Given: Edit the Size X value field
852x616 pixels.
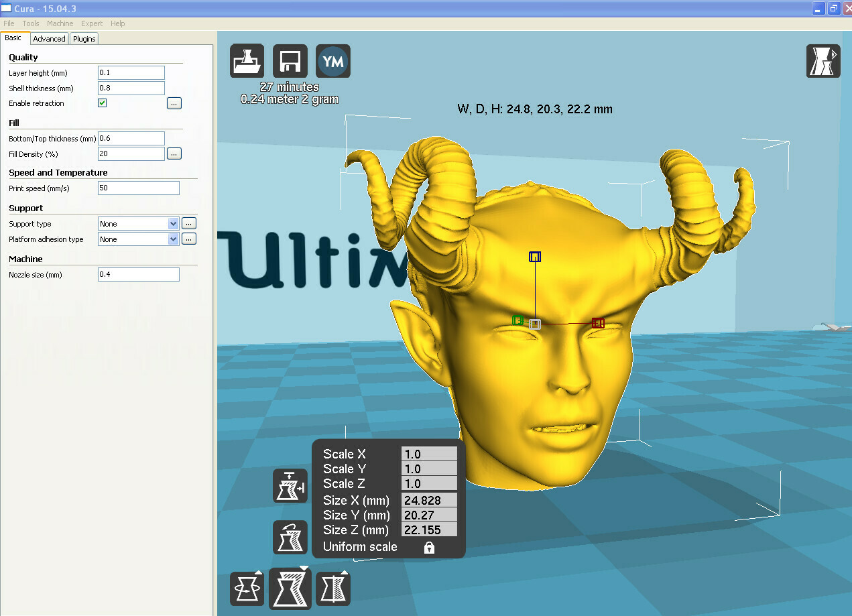Looking at the screenshot, I should pyautogui.click(x=429, y=499).
